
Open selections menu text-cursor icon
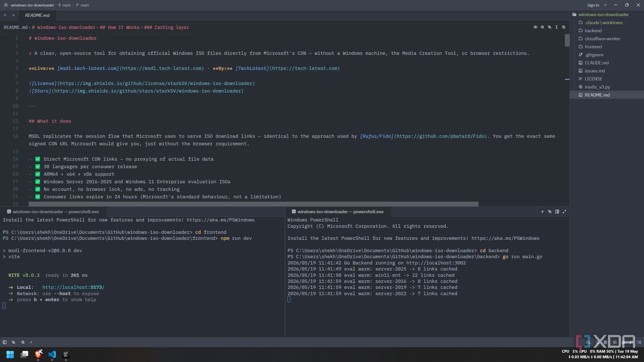pyautogui.click(x=556, y=27)
